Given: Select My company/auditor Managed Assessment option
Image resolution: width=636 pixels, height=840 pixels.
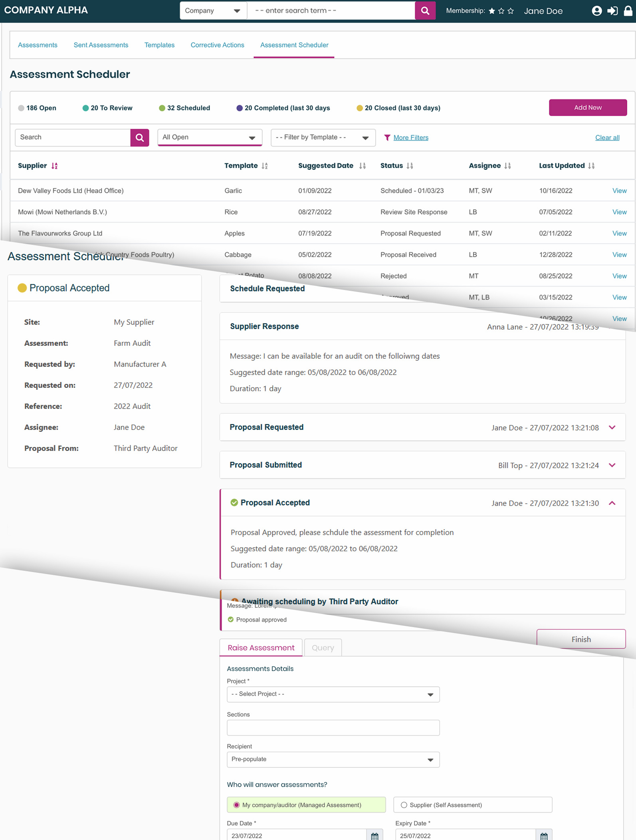Looking at the screenshot, I should click(237, 805).
